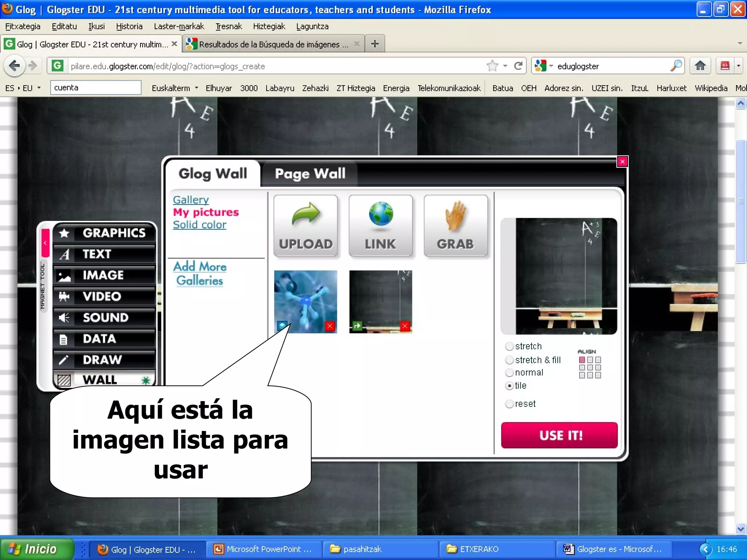This screenshot has width=747, height=560.
Task: Open My pictures section
Action: point(206,212)
